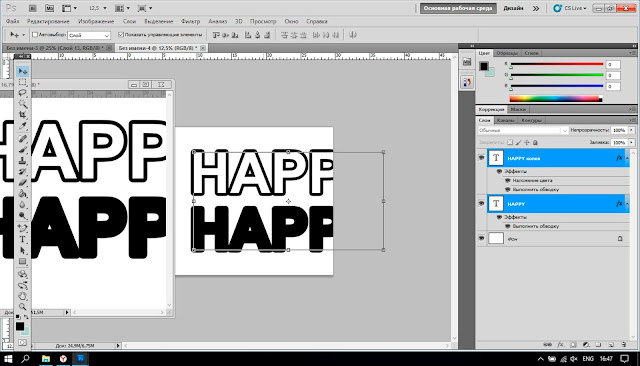Open the Изображение menu
This screenshot has height=366, width=640.
[96, 21]
